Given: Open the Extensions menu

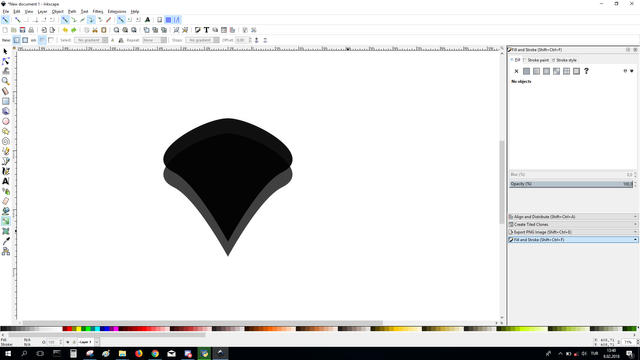Looking at the screenshot, I should (117, 11).
